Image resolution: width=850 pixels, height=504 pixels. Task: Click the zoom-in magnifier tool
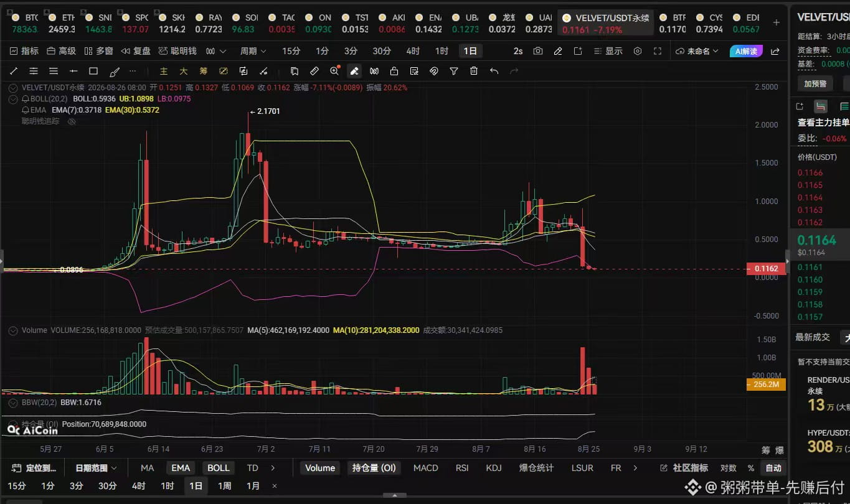[334, 71]
